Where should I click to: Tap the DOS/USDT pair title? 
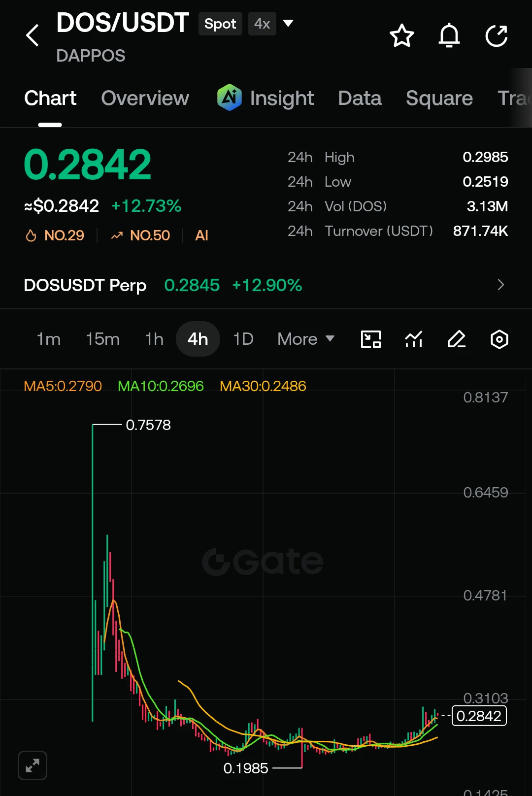pos(123,23)
